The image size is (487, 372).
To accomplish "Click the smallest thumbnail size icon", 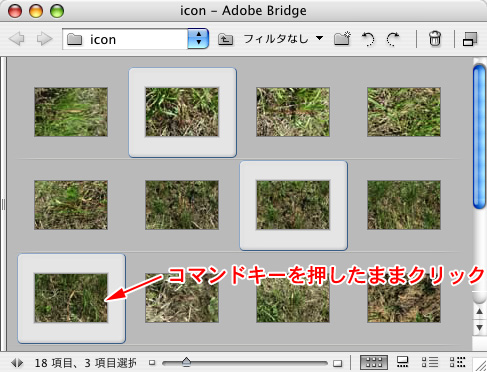I will click(152, 362).
